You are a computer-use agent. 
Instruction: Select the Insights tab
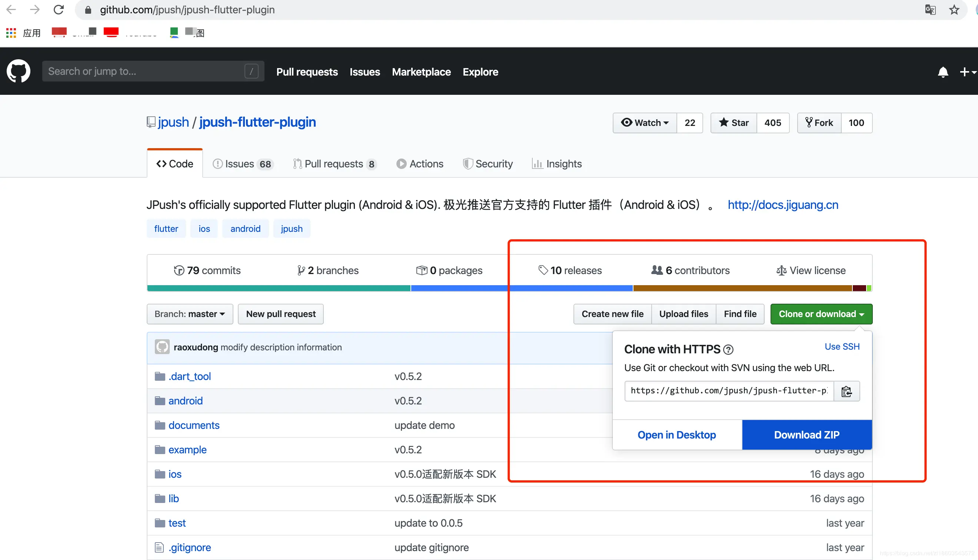tap(563, 163)
